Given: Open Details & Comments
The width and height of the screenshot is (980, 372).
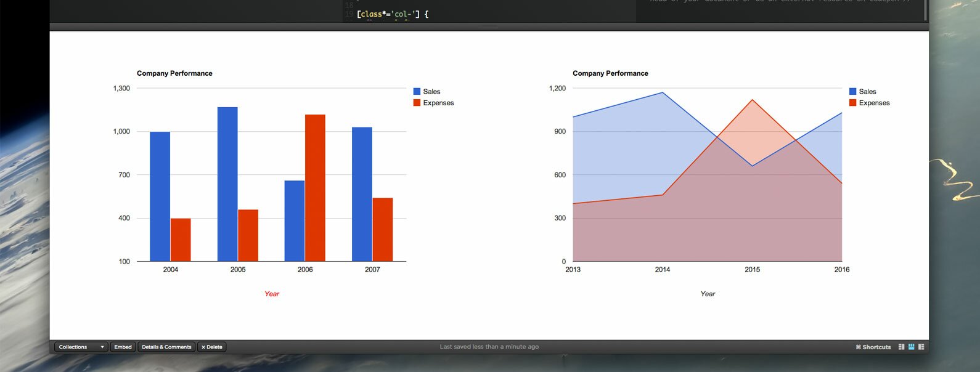Looking at the screenshot, I should pyautogui.click(x=166, y=347).
